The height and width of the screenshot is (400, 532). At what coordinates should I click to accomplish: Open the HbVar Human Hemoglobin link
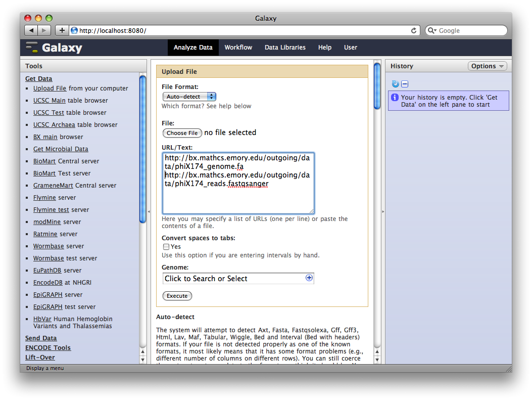pyautogui.click(x=42, y=319)
